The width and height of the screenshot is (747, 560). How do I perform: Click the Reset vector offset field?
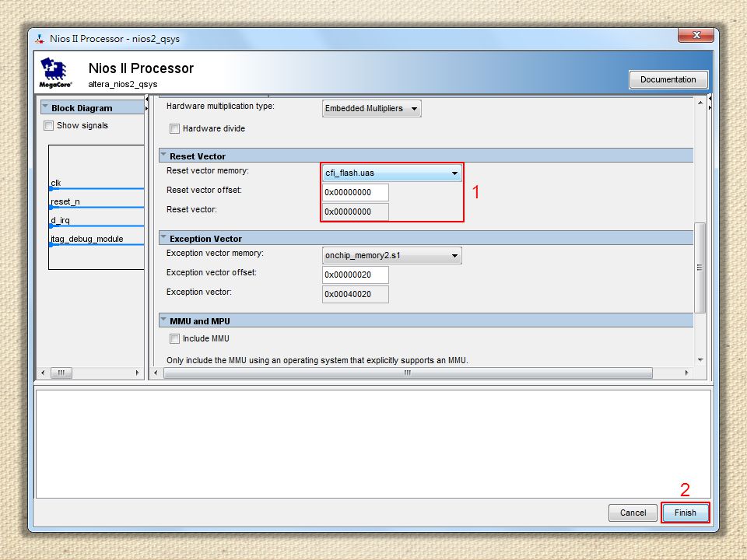[356, 192]
